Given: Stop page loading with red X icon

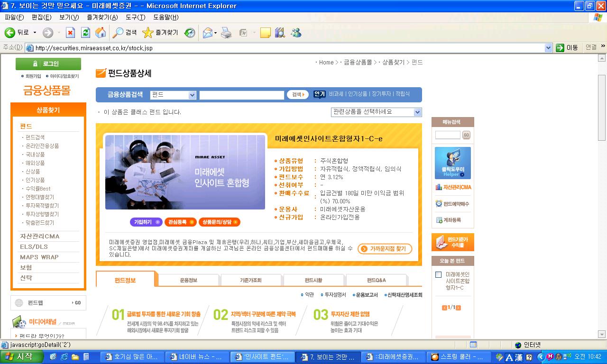Looking at the screenshot, I should tap(70, 33).
